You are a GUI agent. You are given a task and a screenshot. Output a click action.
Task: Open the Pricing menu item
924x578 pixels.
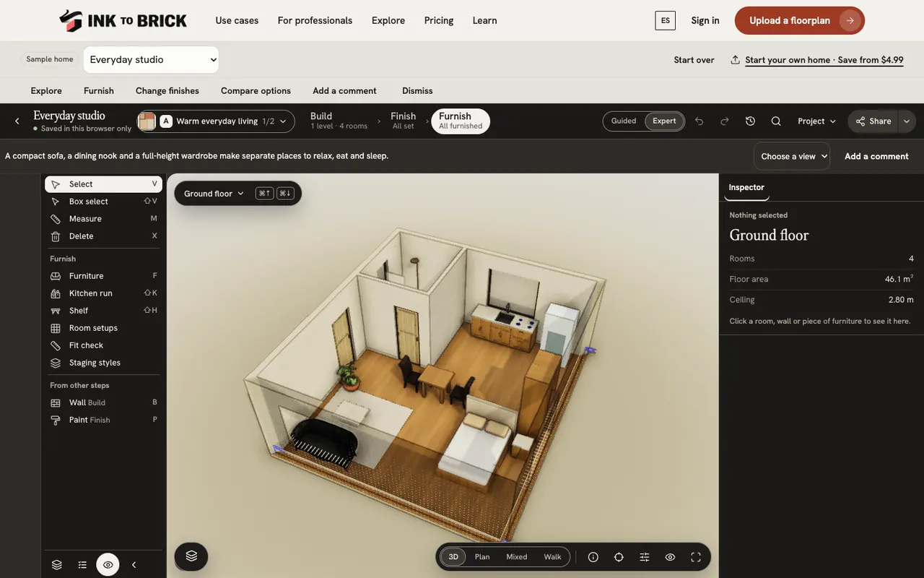[x=439, y=20]
